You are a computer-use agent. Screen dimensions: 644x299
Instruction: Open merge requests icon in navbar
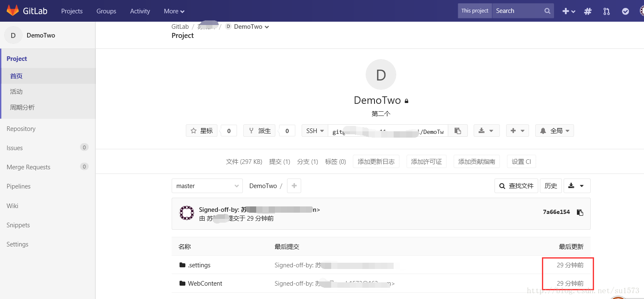click(607, 11)
